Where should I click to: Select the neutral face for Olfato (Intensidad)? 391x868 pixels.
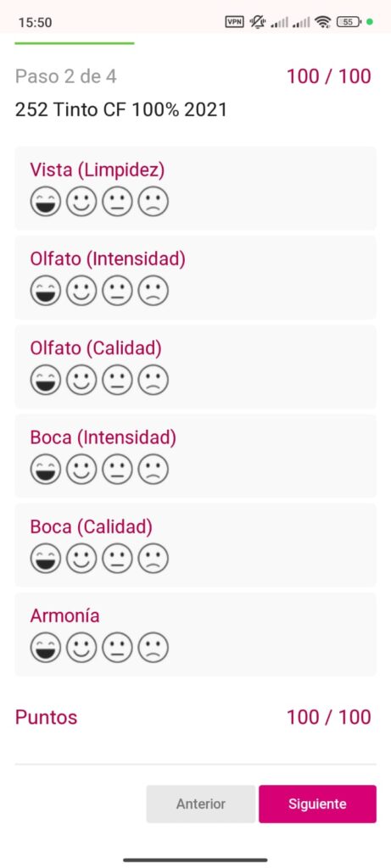tap(117, 291)
